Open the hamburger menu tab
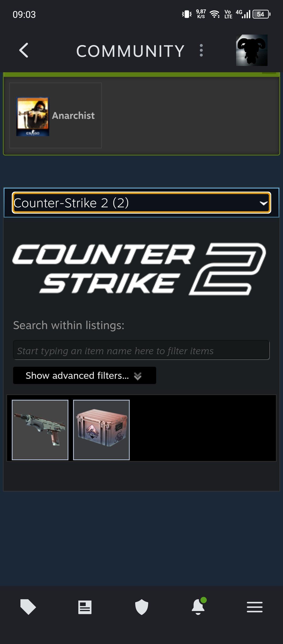The width and height of the screenshot is (283, 644). [x=255, y=607]
